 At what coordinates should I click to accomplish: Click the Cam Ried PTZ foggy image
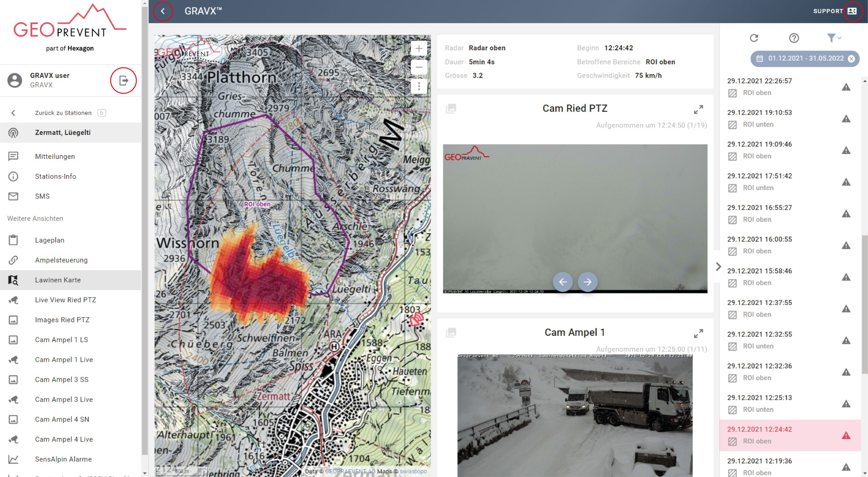[x=575, y=219]
